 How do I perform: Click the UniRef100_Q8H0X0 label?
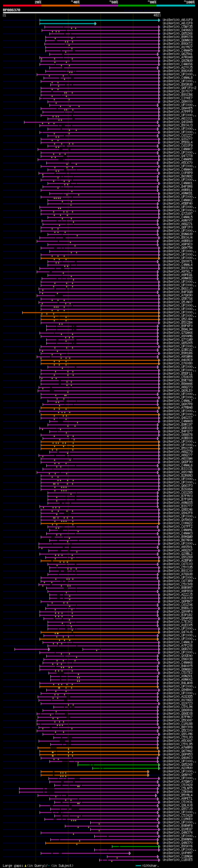(177, 101)
